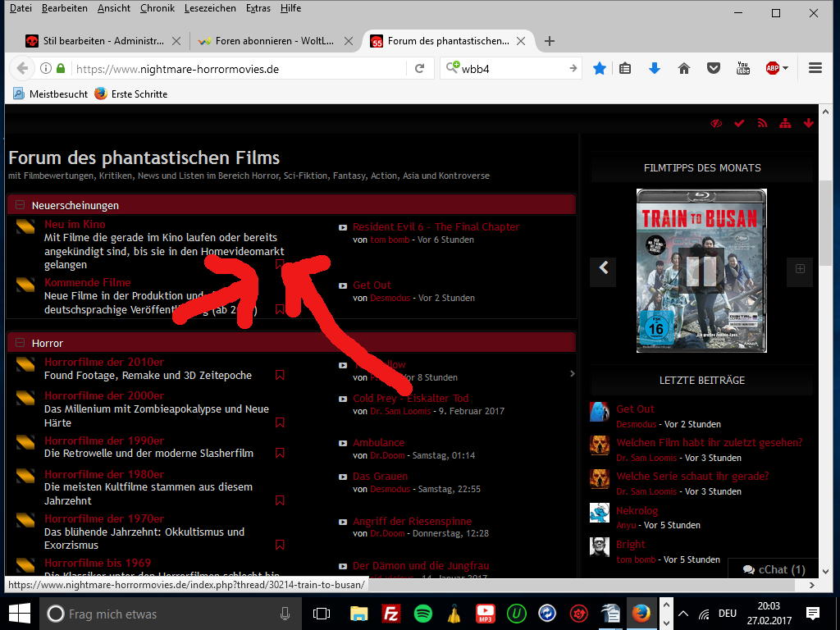This screenshot has height=630, width=840.
Task: Collapse the Horror category
Action: [20, 343]
